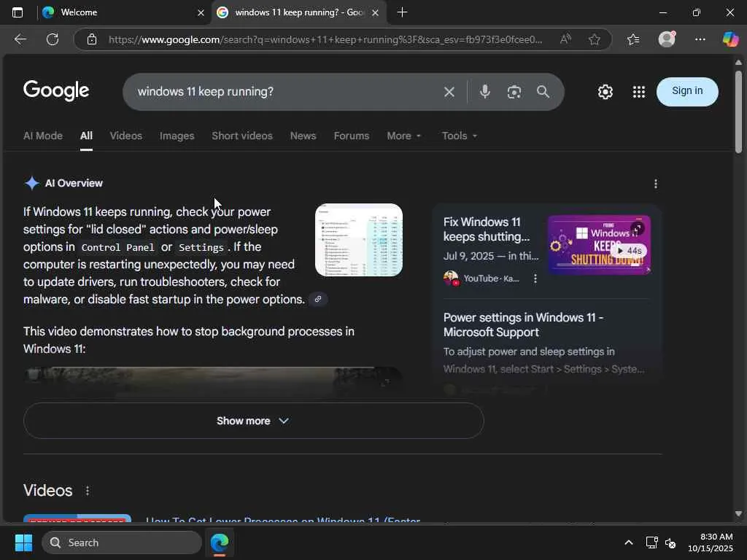Open the Edge profile avatar
The height and width of the screenshot is (560, 747).
(x=667, y=39)
